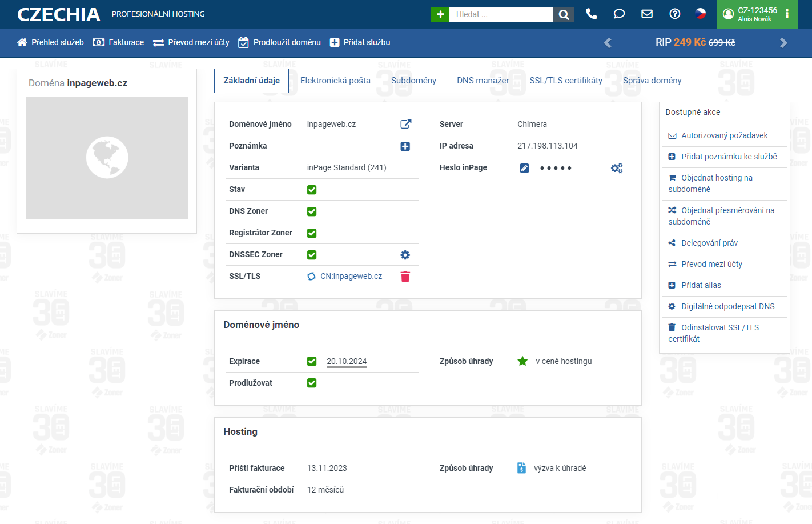Viewport: 812px width, 524px height.
Task: Add a note with Poznámka plus icon
Action: pyautogui.click(x=405, y=146)
